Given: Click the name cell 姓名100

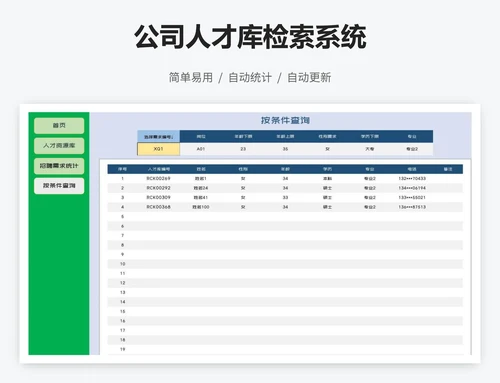Looking at the screenshot, I should (201, 207).
